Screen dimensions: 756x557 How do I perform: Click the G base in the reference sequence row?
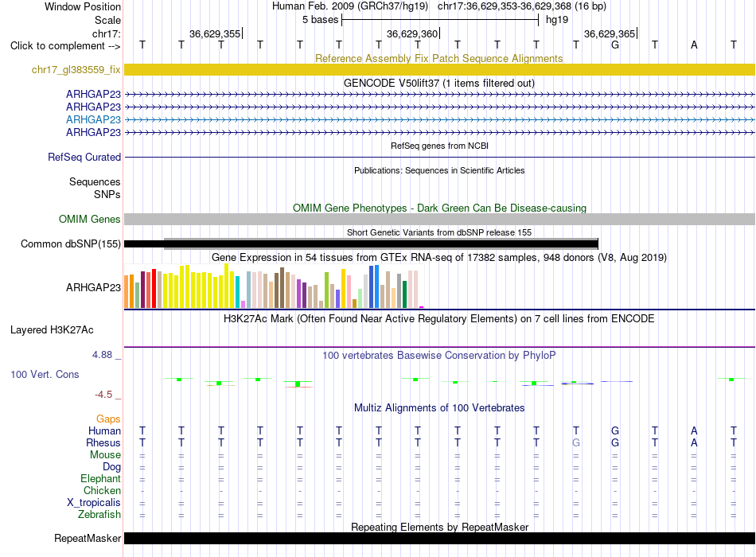point(614,45)
